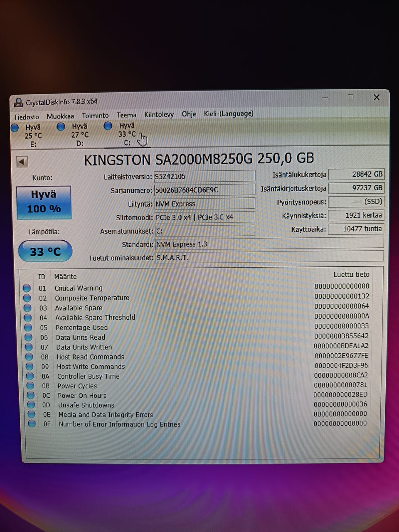Click the ID column header
Screen dimensions: 399x532
point(42,277)
